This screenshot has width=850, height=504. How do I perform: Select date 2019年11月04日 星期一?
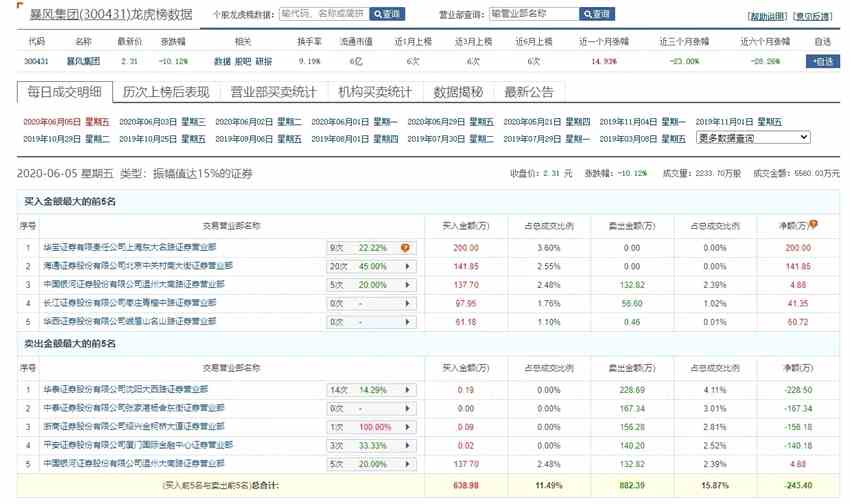[642, 122]
